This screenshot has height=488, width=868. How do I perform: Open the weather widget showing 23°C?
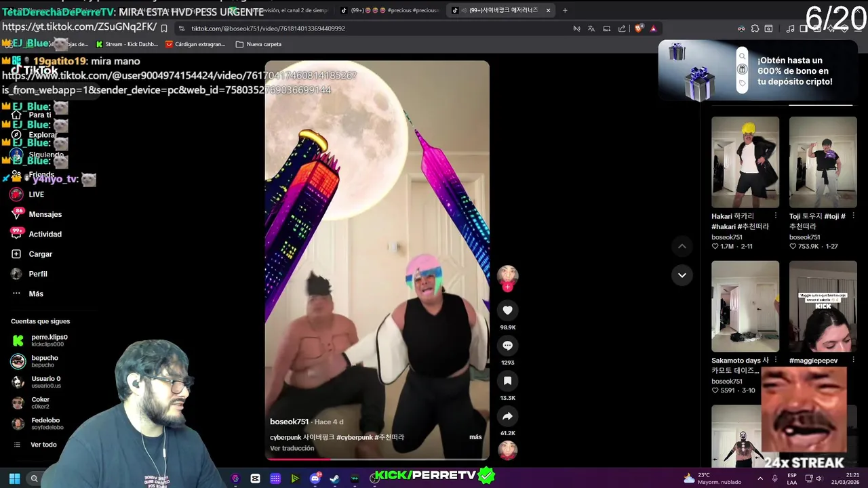(x=713, y=479)
